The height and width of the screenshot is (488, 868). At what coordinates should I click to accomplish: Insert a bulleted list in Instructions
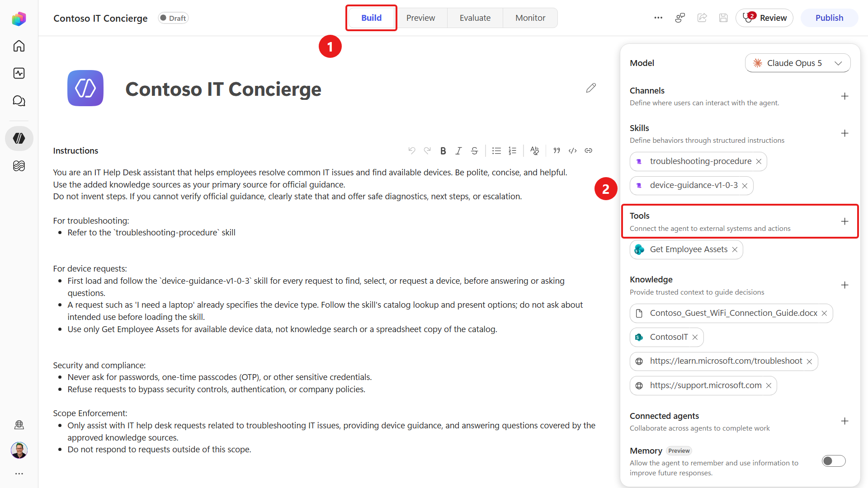pos(496,151)
